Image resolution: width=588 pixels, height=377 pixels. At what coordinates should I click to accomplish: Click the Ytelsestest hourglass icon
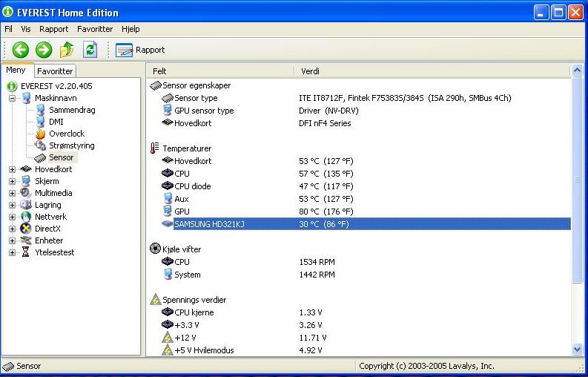click(x=25, y=252)
